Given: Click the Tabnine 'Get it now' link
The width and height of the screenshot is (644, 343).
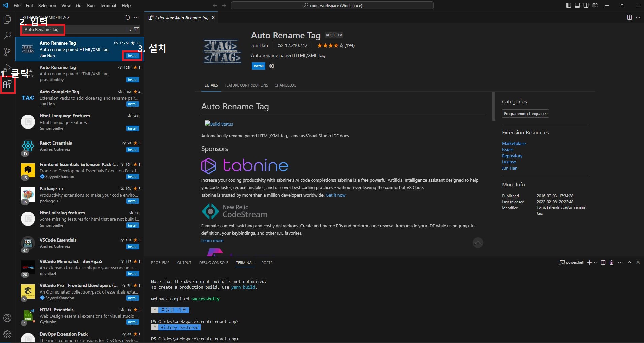Looking at the screenshot, I should click(335, 195).
